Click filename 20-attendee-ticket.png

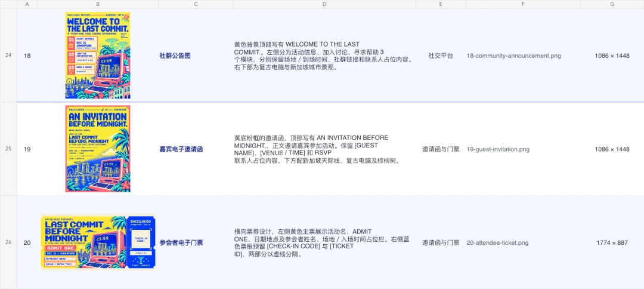click(x=497, y=242)
